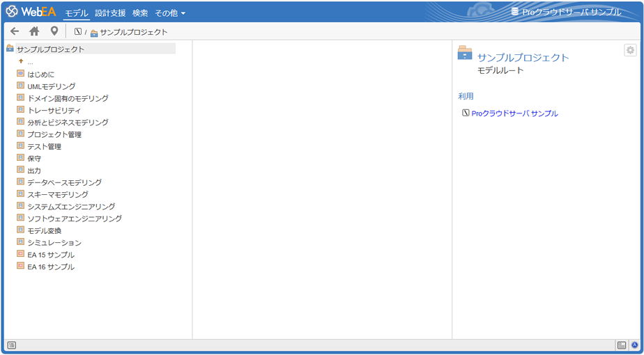Switch to the モデル menu
Viewport: 644px width, 355px height.
point(77,13)
